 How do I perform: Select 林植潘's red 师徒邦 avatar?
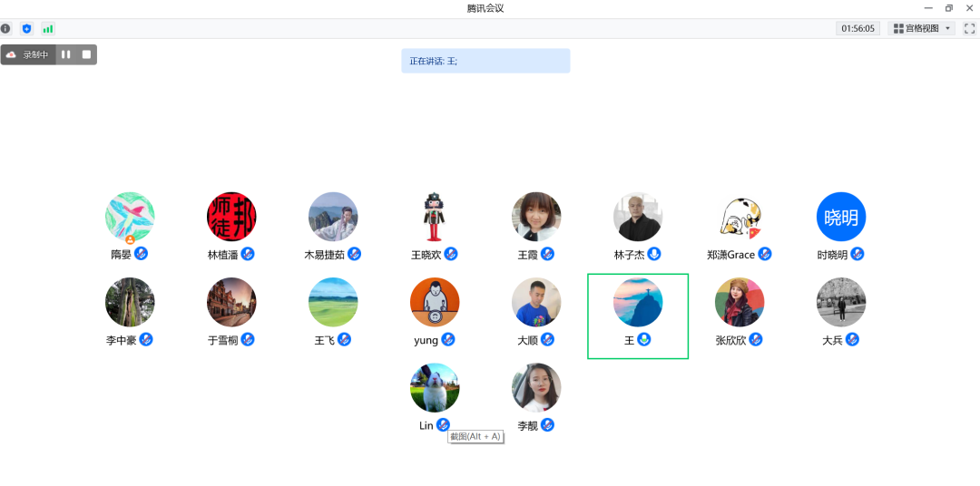231,217
